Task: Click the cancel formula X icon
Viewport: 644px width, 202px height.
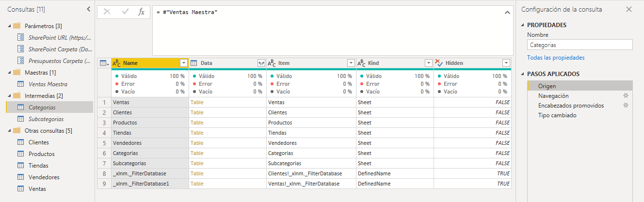Action: point(107,12)
